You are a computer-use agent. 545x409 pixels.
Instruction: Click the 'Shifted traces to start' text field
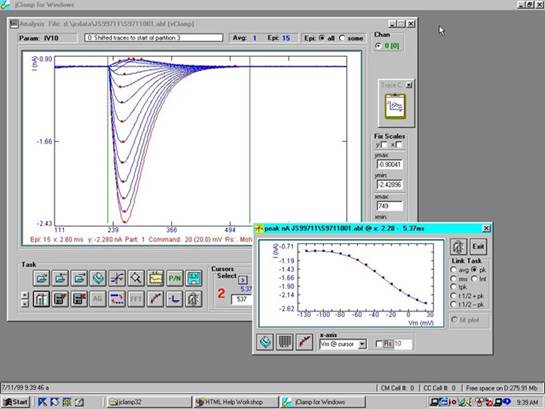154,38
